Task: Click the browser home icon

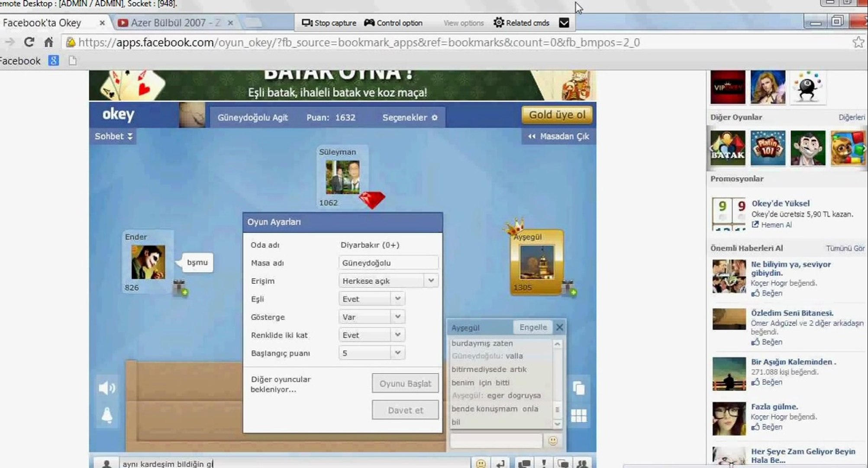Action: click(x=48, y=42)
